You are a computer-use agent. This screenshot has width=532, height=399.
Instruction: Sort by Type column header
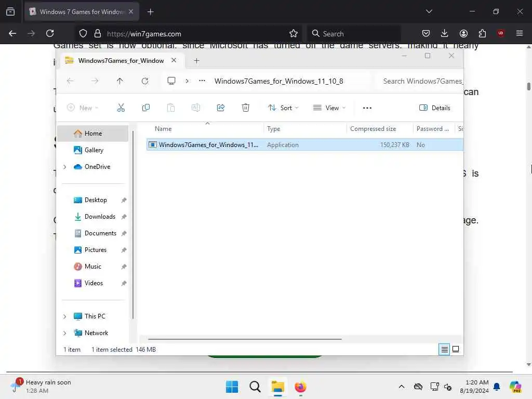(304, 129)
